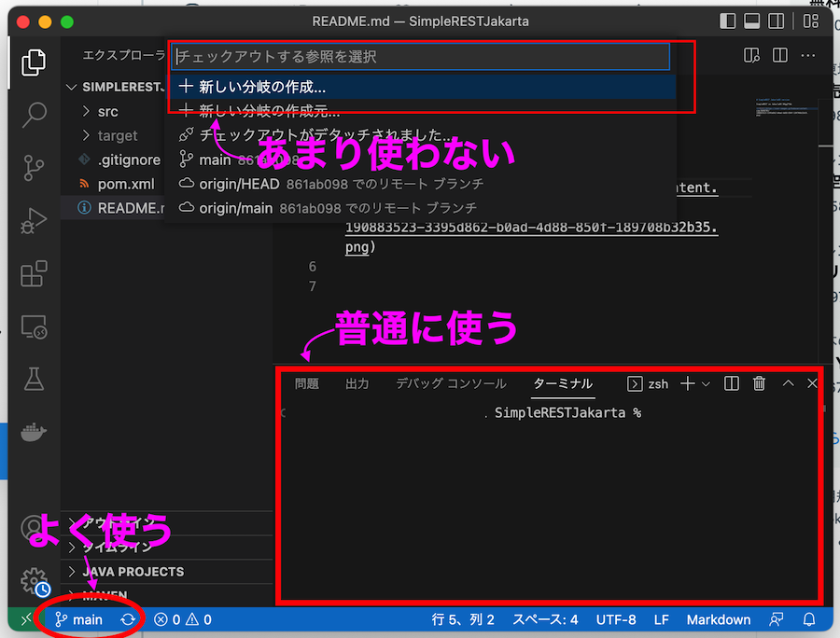Click the Markdown language mode in status bar
Viewport: 840px width, 638px height.
[x=719, y=619]
